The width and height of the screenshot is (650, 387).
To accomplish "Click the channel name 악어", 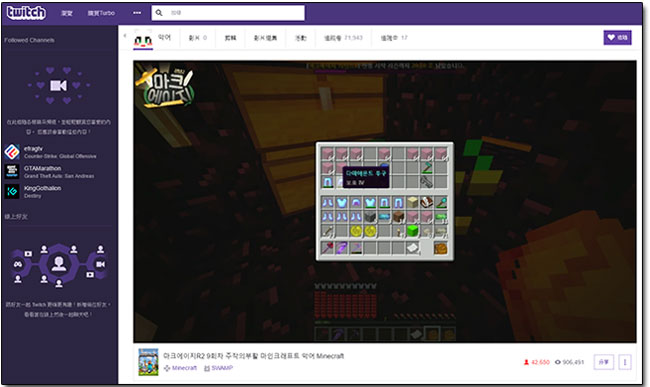I will (165, 37).
